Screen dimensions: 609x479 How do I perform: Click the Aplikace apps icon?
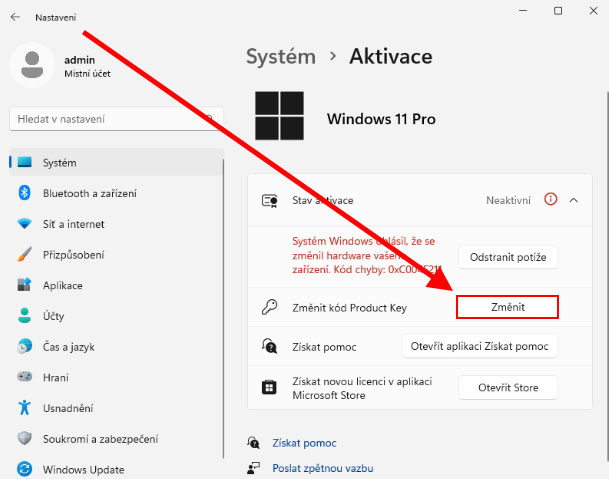[24, 285]
